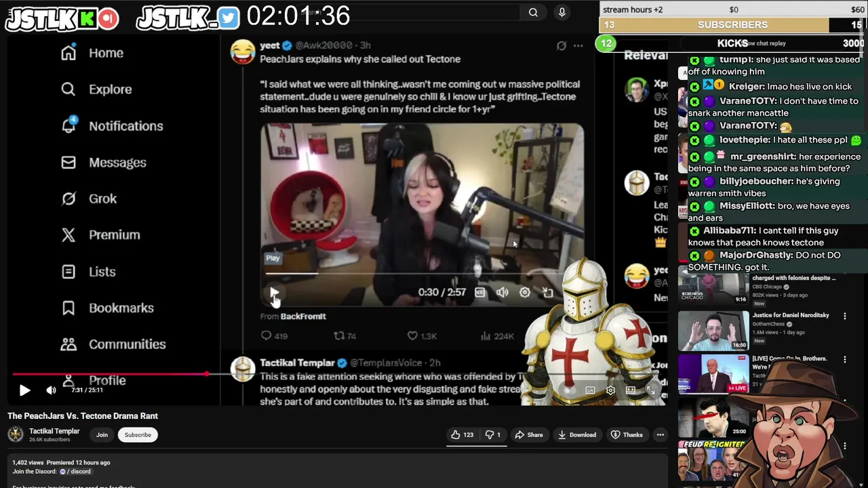The image size is (868, 488).
Task: Click the Bookmarks ribbon icon
Action: pos(68,308)
